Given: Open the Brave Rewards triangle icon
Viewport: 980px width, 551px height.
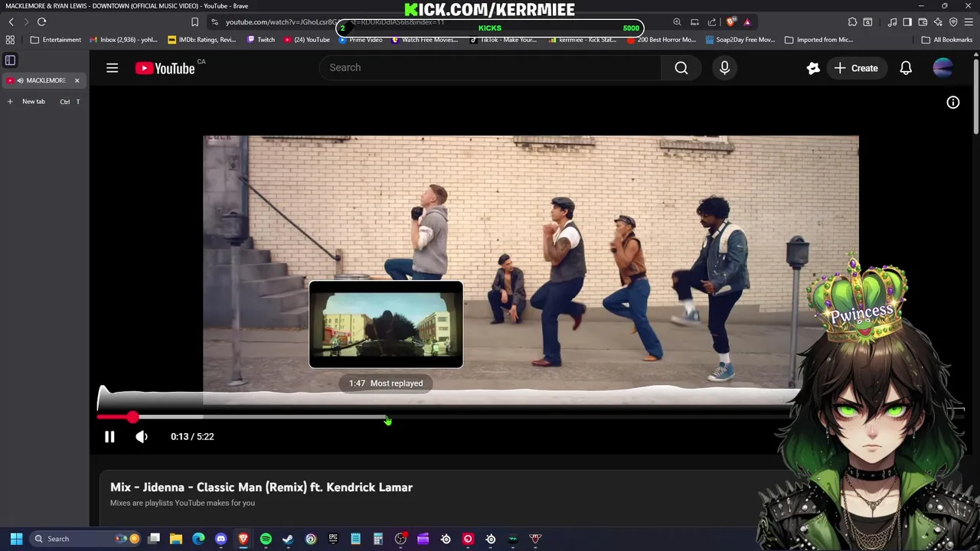Looking at the screenshot, I should 747,22.
